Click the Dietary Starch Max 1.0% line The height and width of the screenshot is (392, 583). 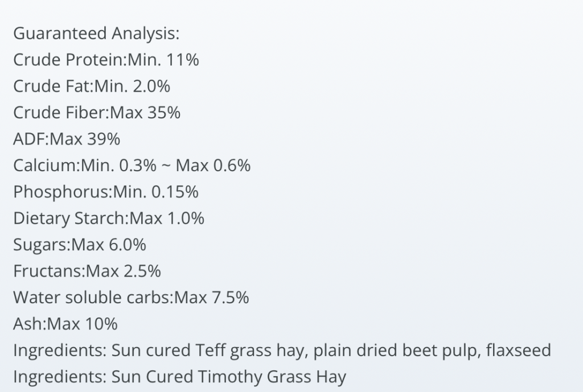109,218
